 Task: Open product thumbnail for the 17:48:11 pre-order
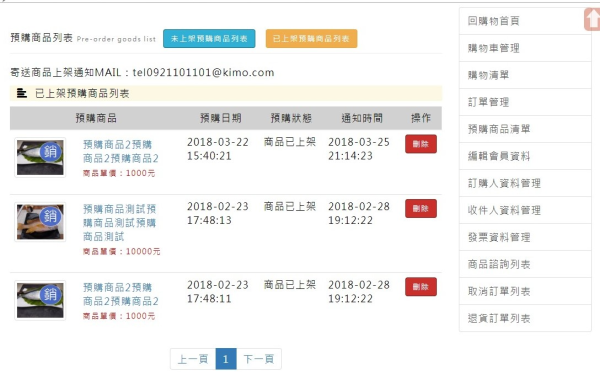40,300
